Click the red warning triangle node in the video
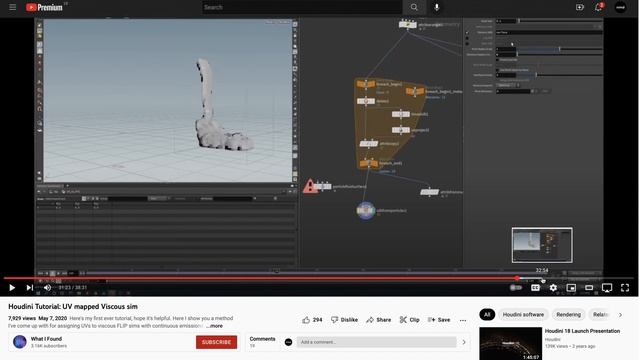The height and width of the screenshot is (360, 640). 310,187
